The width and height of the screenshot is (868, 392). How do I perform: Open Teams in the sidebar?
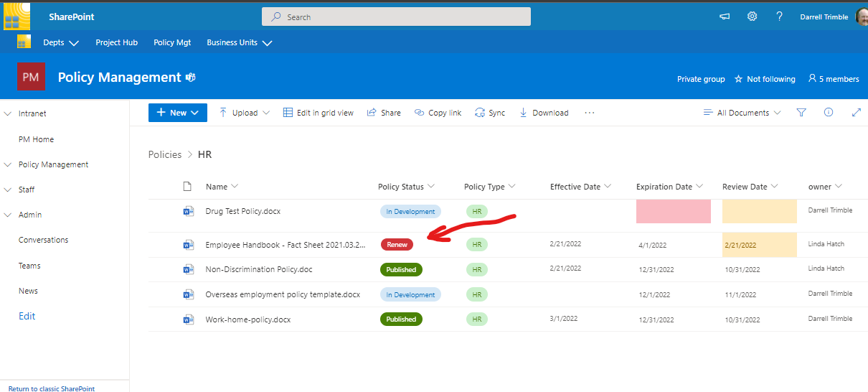click(29, 266)
